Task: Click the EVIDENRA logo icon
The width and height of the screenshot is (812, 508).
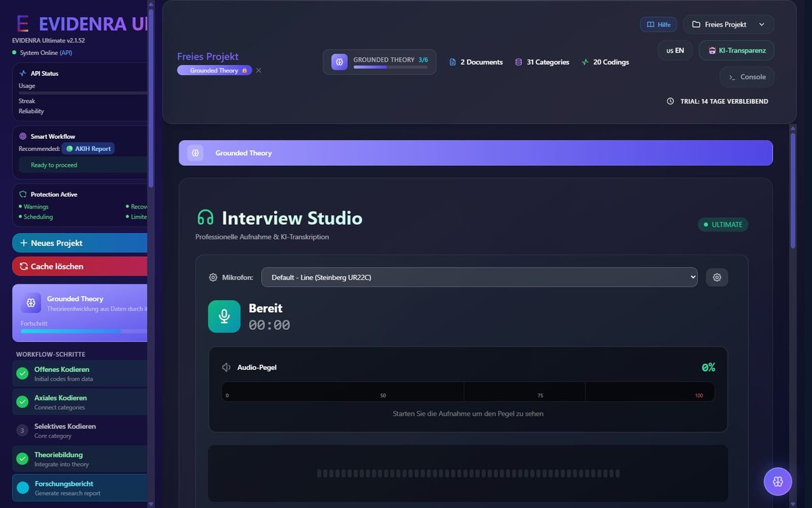Action: coord(22,24)
